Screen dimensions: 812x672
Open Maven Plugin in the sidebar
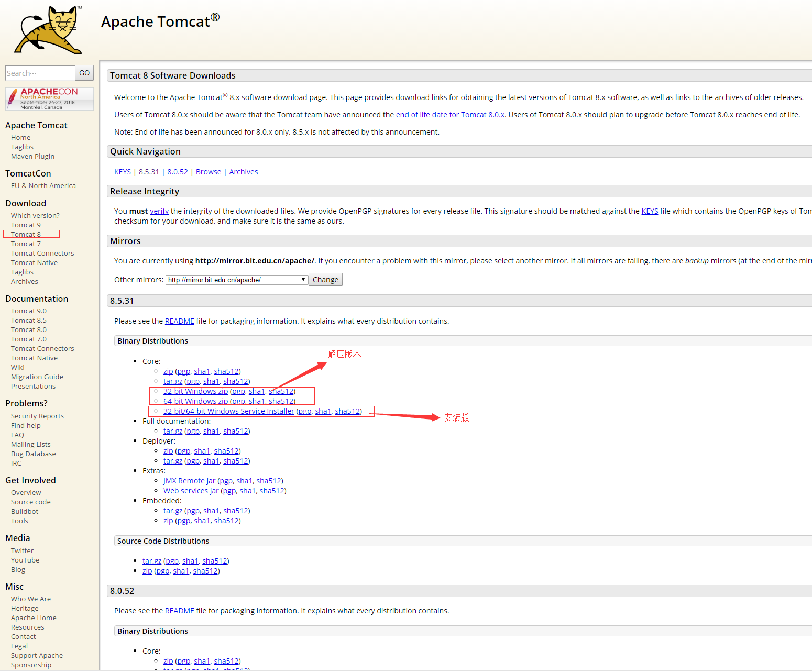point(33,157)
